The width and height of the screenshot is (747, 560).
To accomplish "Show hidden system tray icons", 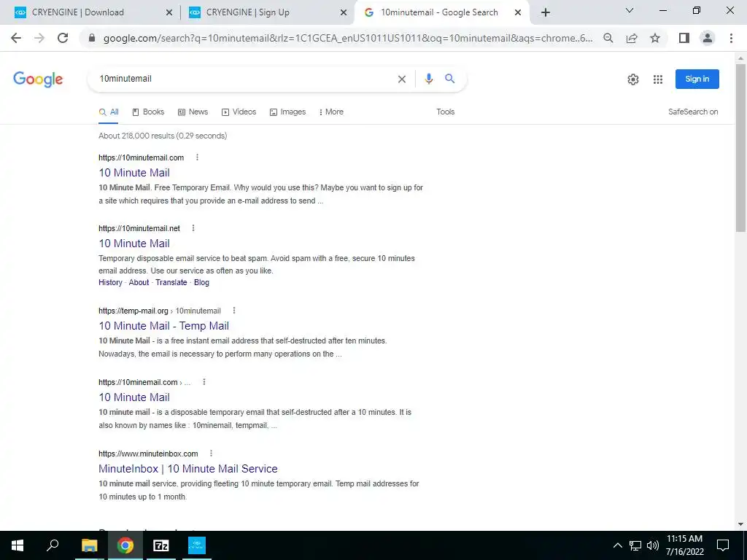I will point(617,545).
